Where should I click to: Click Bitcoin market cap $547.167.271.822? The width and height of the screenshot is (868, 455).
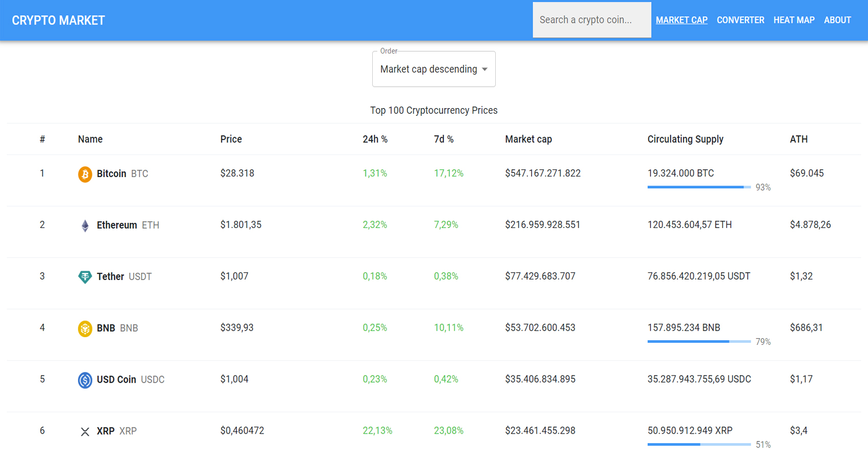(x=543, y=173)
